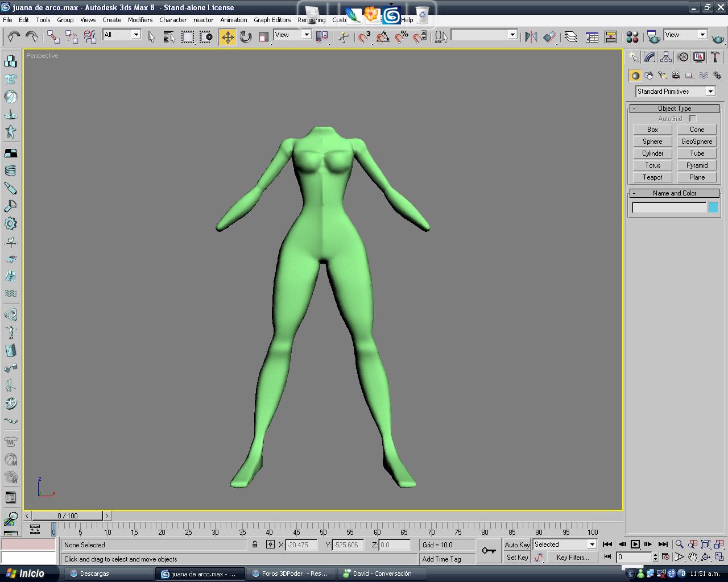The height and width of the screenshot is (582, 728).
Task: Open the Key Filters dialog
Action: pos(572,558)
